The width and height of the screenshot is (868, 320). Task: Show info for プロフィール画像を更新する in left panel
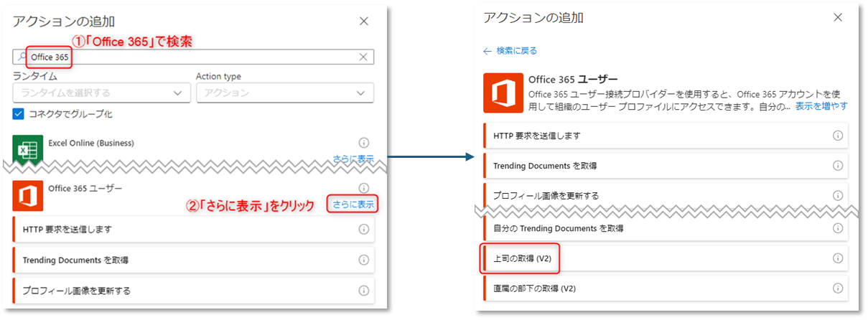coord(363,291)
